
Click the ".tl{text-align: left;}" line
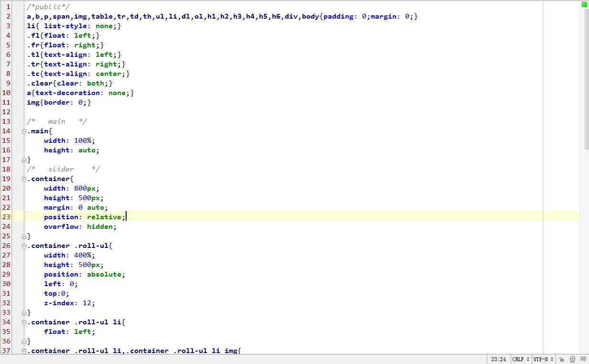coord(74,54)
